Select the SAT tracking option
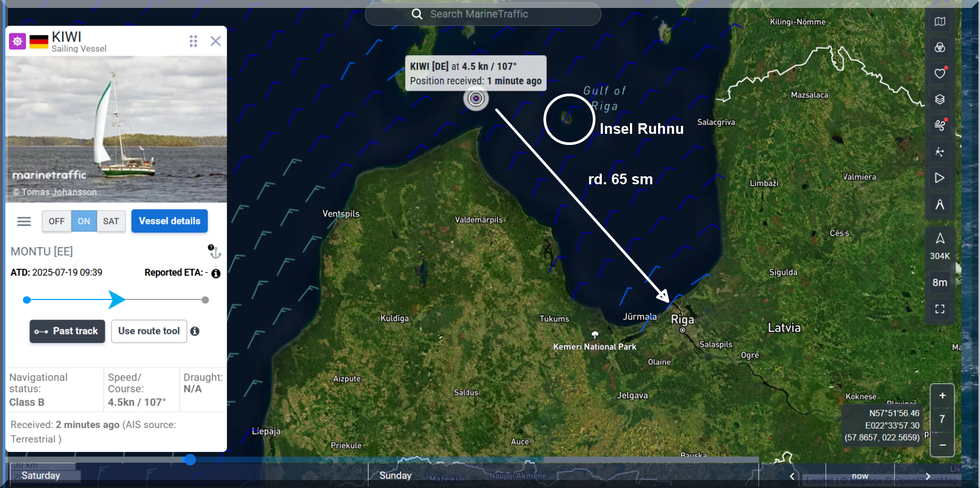 coord(111,221)
